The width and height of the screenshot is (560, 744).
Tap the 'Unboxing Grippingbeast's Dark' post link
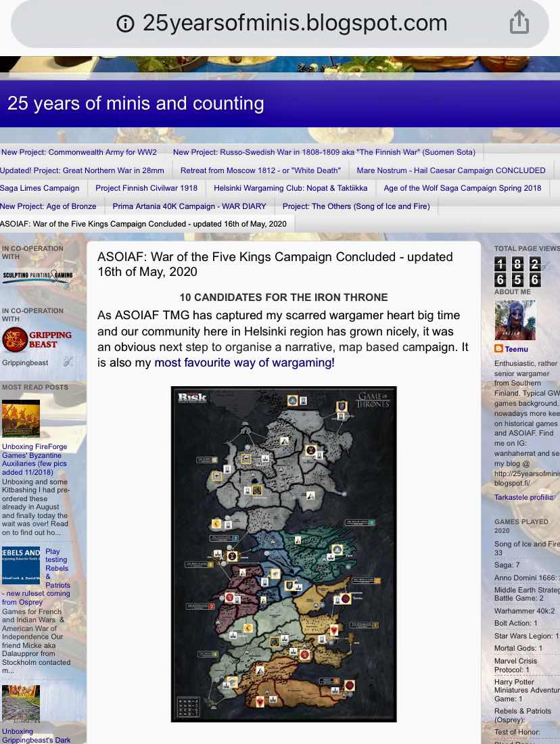coord(36,735)
